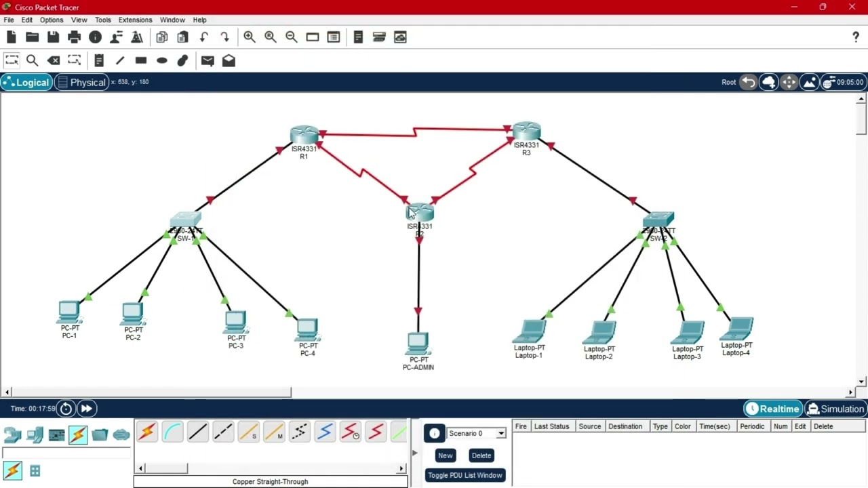Click Fast Forward Time button
Screen dimensions: 868x488
point(86,408)
